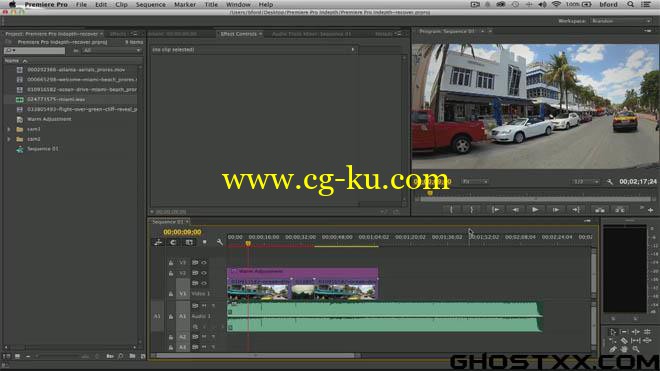
Task: Click the timeline playhead marker on ruler
Action: [248, 243]
